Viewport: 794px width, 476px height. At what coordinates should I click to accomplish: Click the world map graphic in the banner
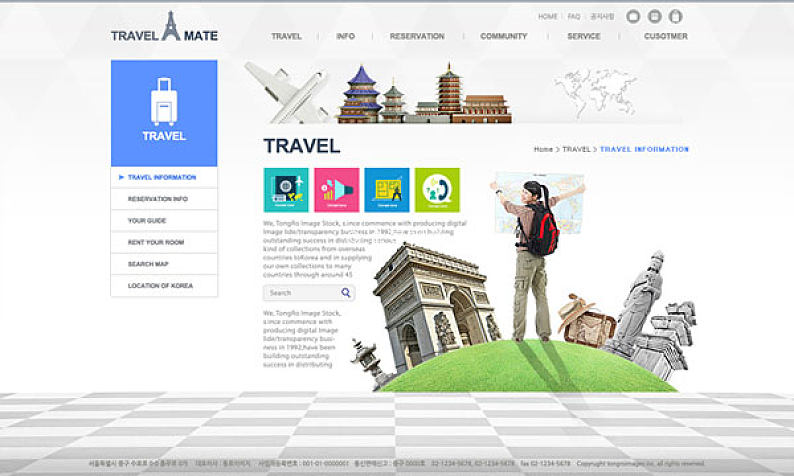(596, 92)
